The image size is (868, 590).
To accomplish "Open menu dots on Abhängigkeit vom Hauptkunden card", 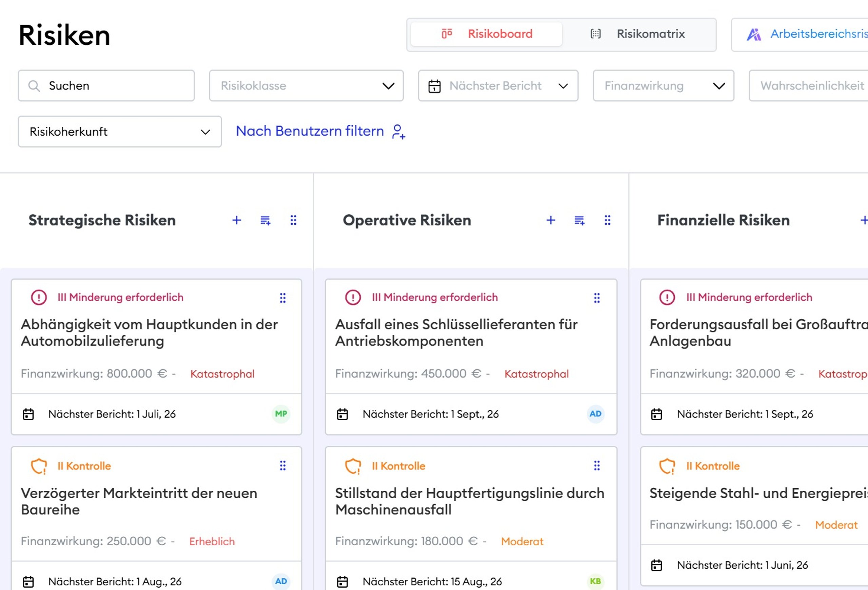I will 283,298.
